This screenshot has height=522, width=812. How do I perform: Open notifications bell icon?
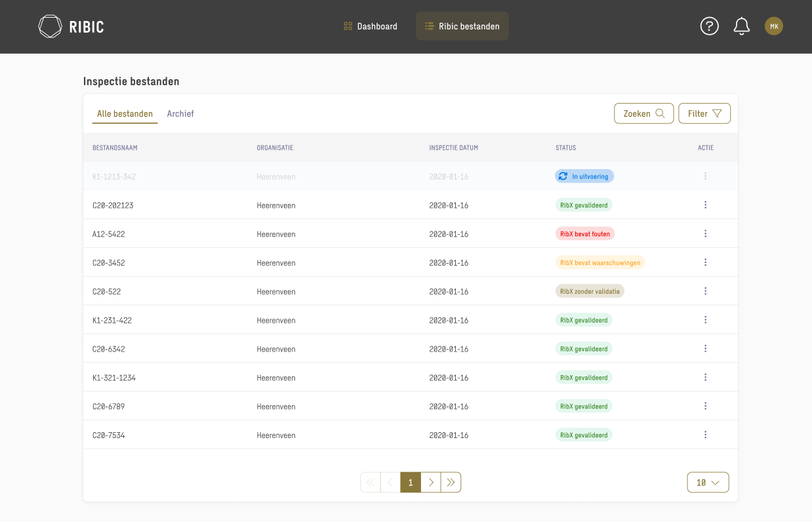[742, 26]
